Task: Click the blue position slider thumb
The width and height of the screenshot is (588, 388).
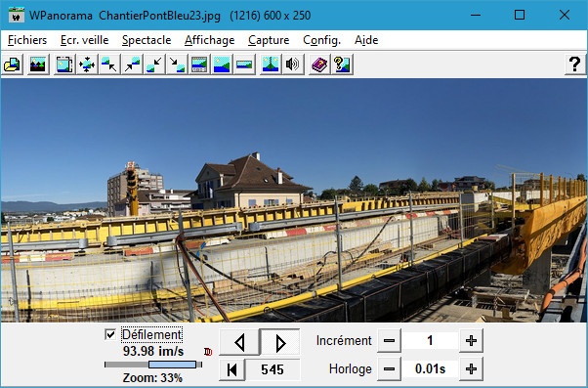Action: tap(173, 365)
